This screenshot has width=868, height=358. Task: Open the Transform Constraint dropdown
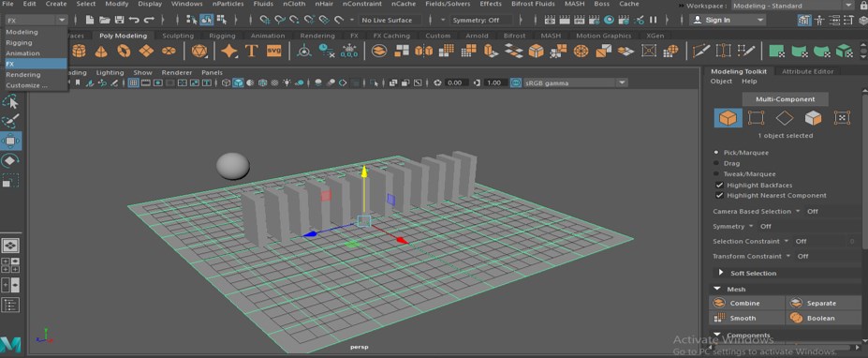click(787, 256)
